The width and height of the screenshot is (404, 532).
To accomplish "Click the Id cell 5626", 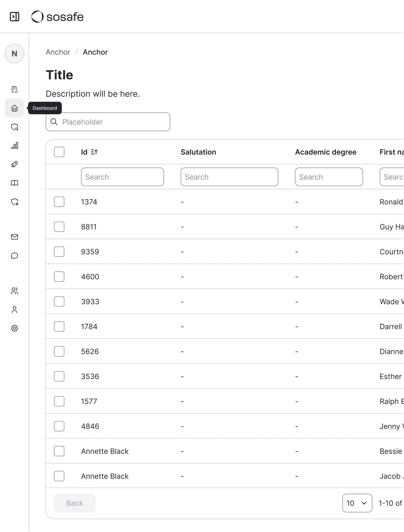I will (x=90, y=352).
